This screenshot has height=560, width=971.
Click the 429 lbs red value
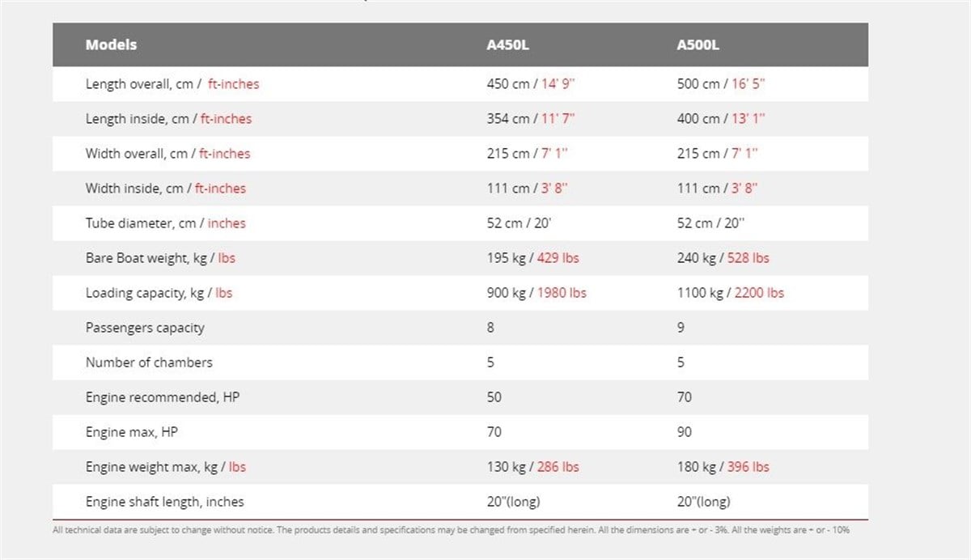point(559,258)
